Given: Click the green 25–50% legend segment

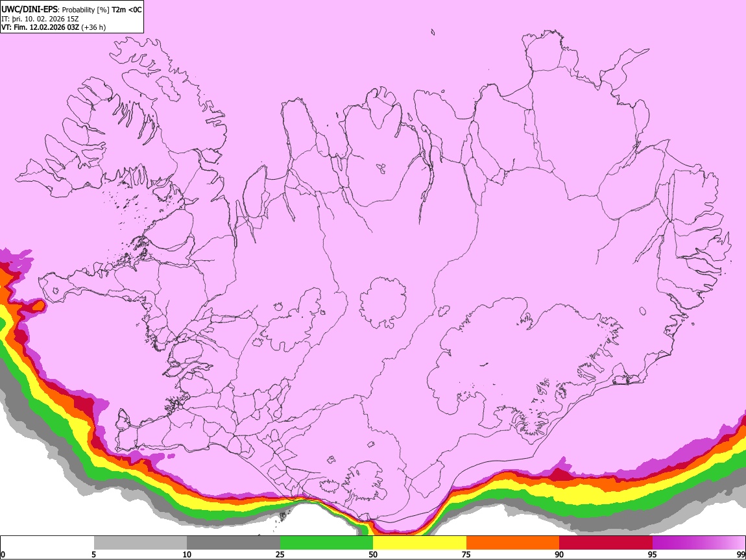Looking at the screenshot, I should coord(326,542).
